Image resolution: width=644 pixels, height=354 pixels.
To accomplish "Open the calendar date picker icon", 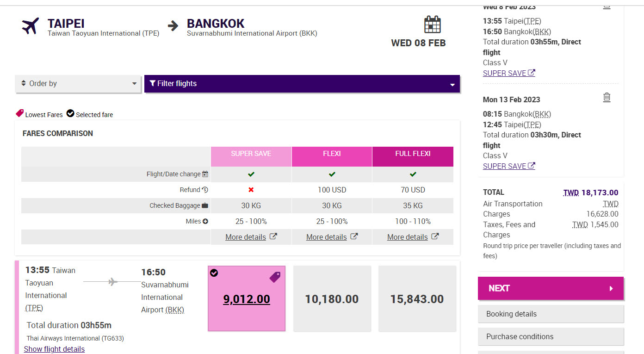I will [x=432, y=25].
